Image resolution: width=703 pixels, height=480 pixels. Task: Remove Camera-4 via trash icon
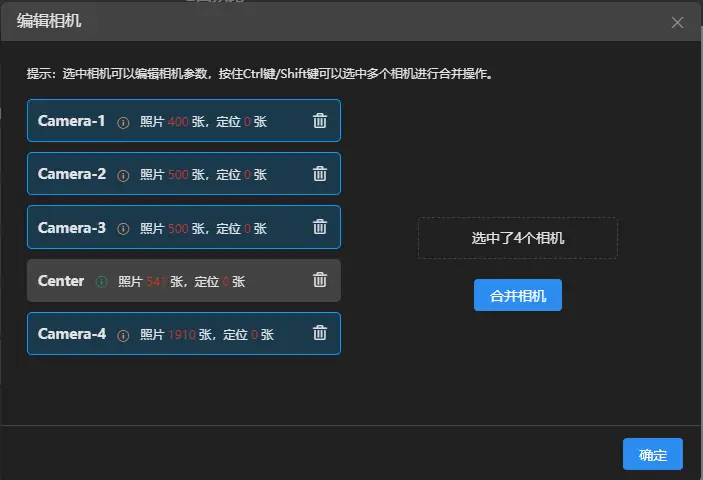tap(320, 334)
